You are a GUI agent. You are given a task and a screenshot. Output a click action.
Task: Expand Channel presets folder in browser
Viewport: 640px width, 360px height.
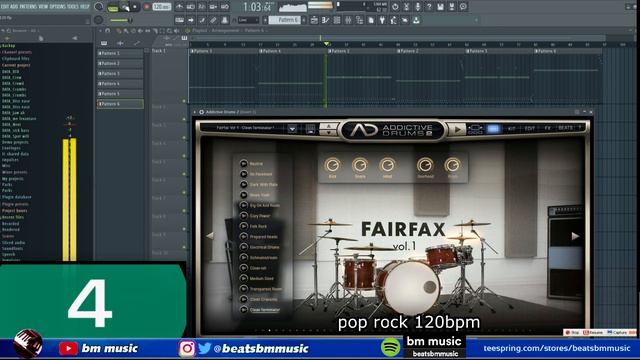coord(17,52)
